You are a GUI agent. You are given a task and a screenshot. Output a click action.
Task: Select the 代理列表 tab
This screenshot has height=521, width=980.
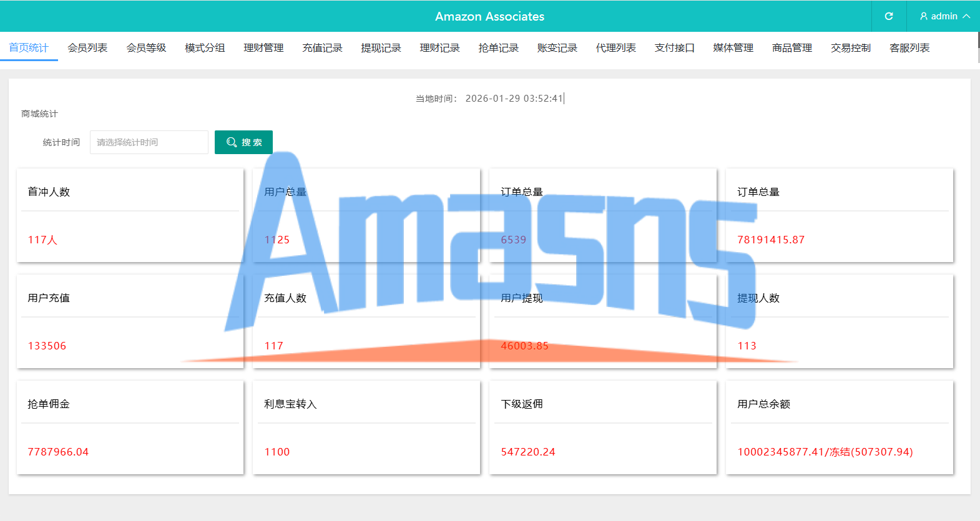[615, 48]
